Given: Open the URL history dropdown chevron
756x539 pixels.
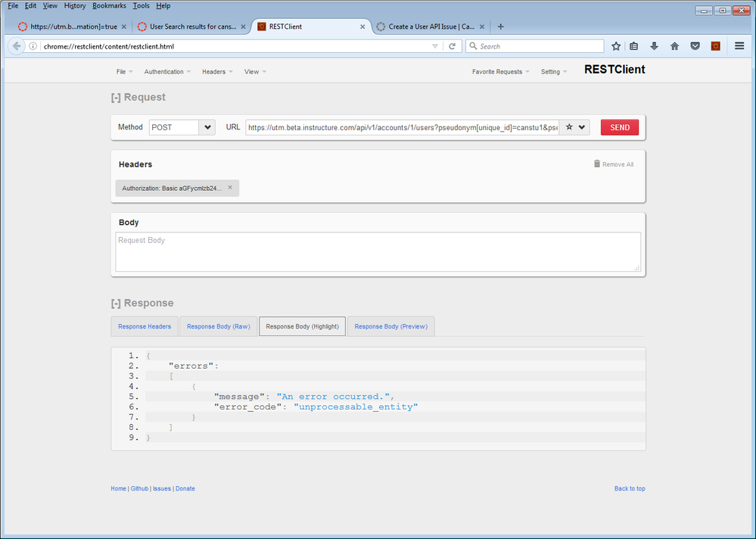Looking at the screenshot, I should (x=582, y=127).
